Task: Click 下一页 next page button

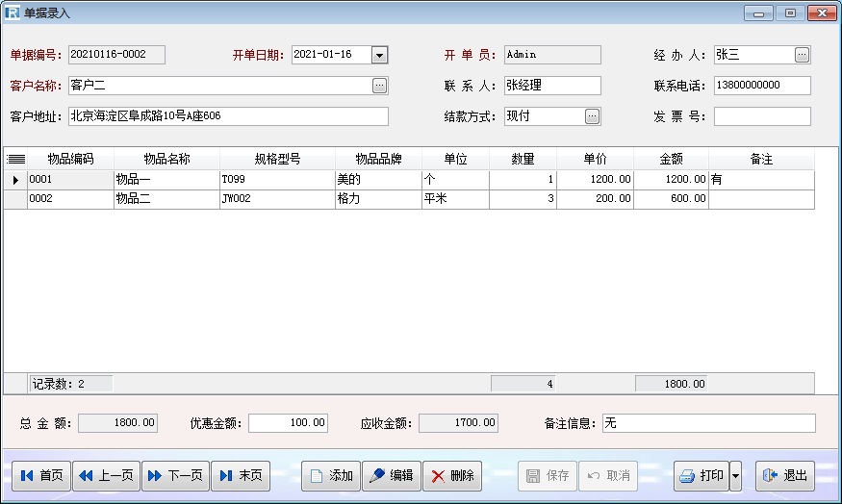Action: [175, 476]
